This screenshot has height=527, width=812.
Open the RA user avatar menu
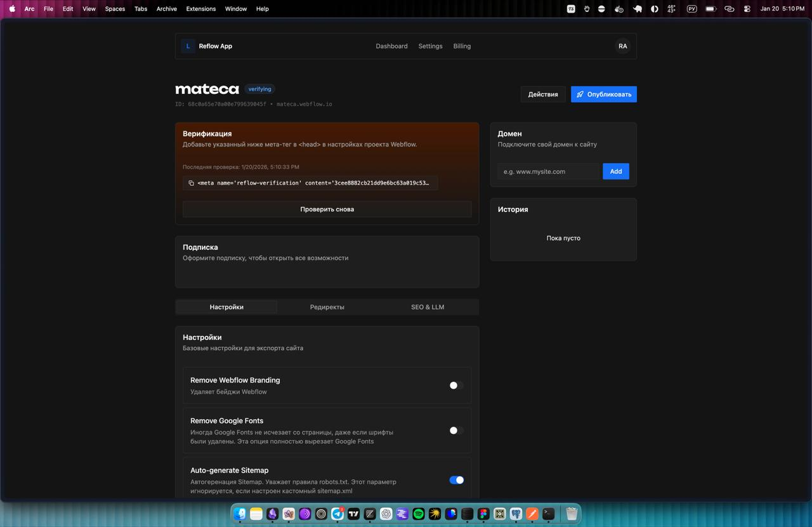pyautogui.click(x=622, y=46)
